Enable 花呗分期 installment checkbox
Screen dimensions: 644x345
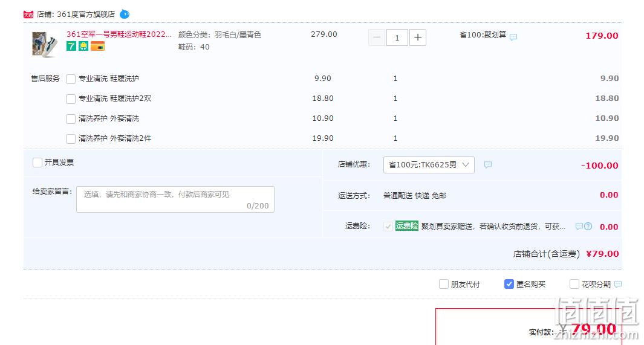tap(574, 284)
